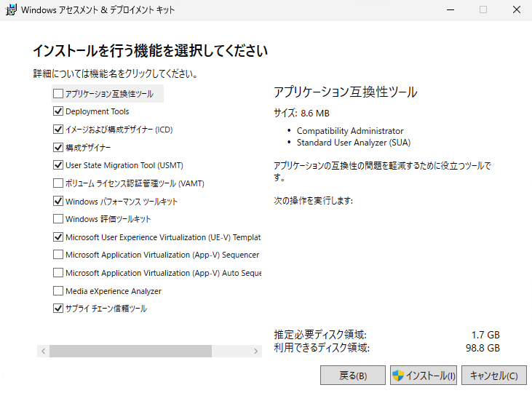Click the キャンセル(C) button
The image size is (532, 393).
click(494, 376)
